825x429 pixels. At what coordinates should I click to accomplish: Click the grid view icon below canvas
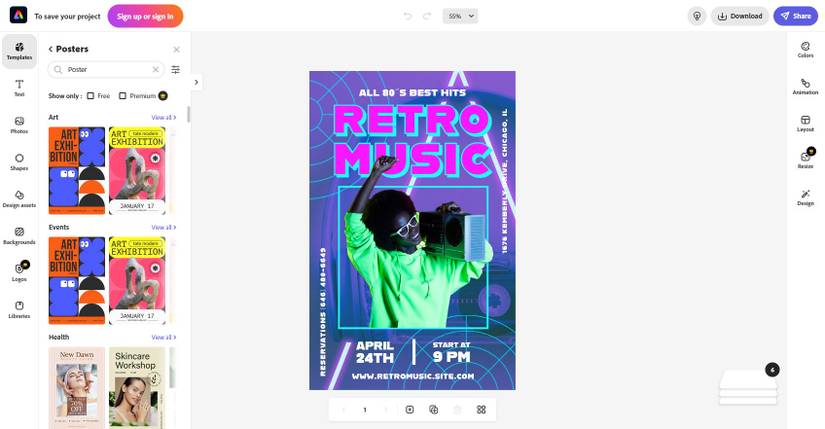click(481, 410)
